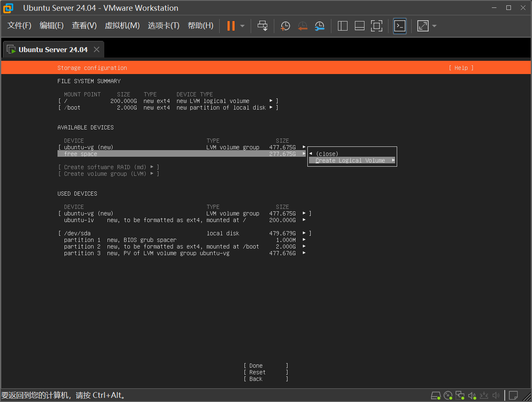Open the /dev/sda local disk entry
This screenshot has width=532, height=402.
[x=185, y=233]
